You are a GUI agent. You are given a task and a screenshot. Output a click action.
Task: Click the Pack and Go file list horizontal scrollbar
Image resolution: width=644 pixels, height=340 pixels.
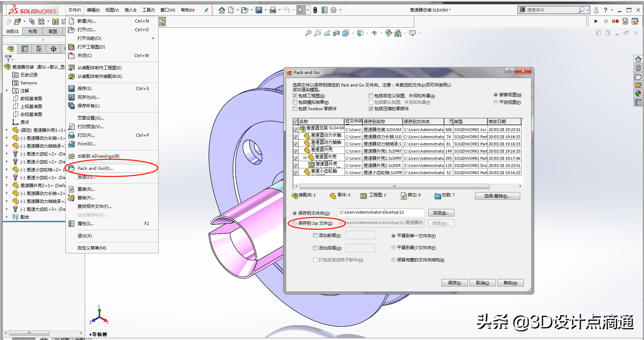(x=395, y=186)
